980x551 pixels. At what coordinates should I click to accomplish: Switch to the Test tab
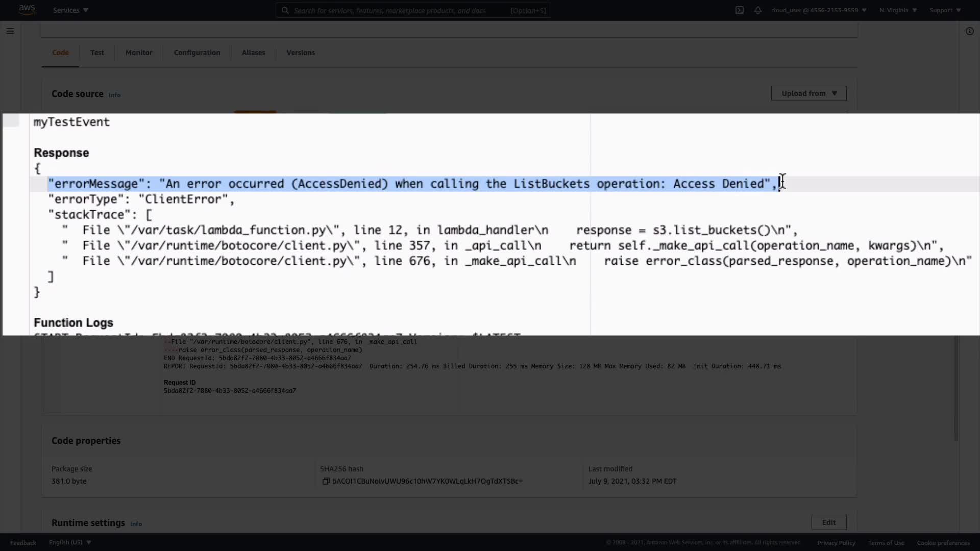[x=97, y=53]
